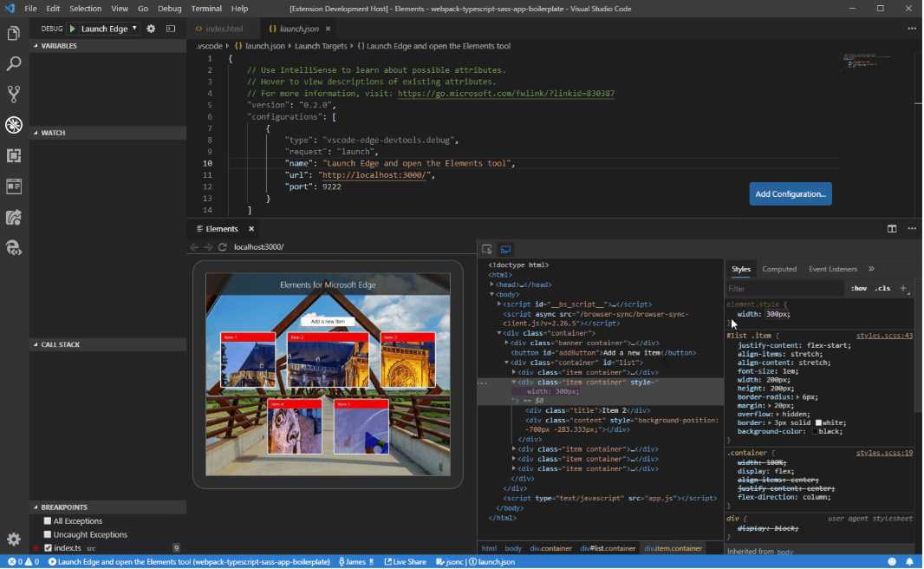
Task: Go back in the Elements browser preview
Action: click(194, 247)
